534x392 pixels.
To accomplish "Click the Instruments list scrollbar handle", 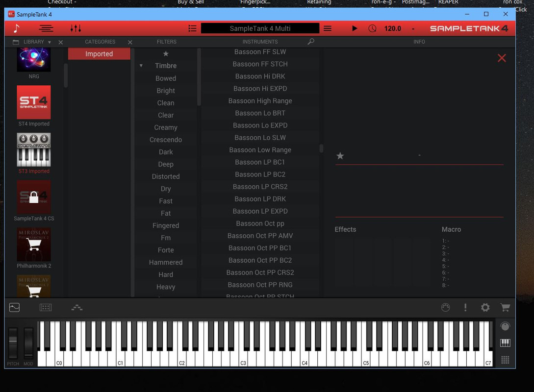I will click(321, 148).
